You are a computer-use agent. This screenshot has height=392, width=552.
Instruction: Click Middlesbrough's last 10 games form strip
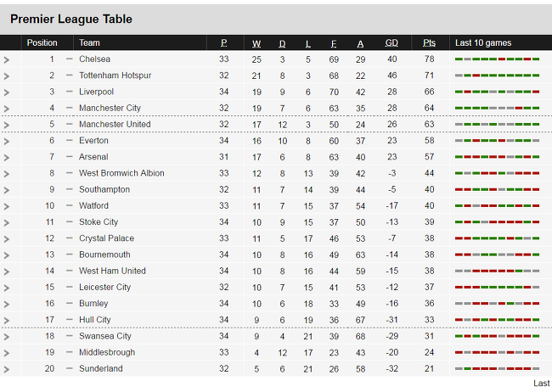click(497, 352)
